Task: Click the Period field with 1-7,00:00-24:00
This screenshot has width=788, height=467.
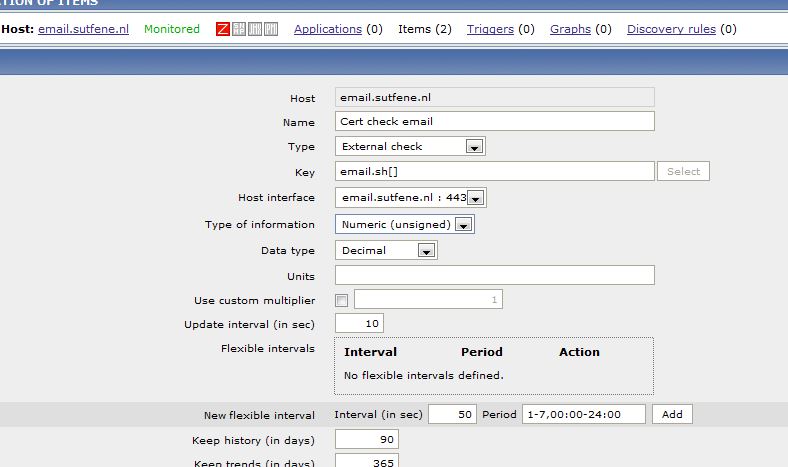Action: (583, 414)
